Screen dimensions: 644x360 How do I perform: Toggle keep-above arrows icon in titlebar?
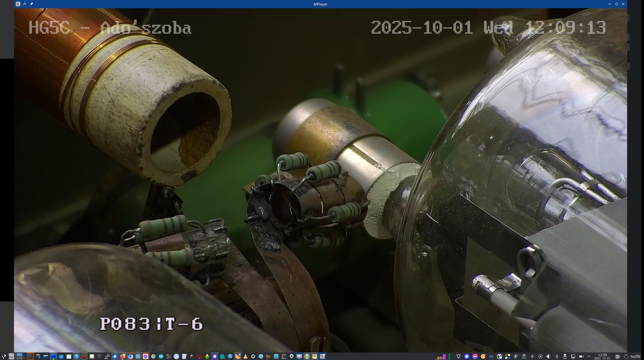[x=25, y=4]
